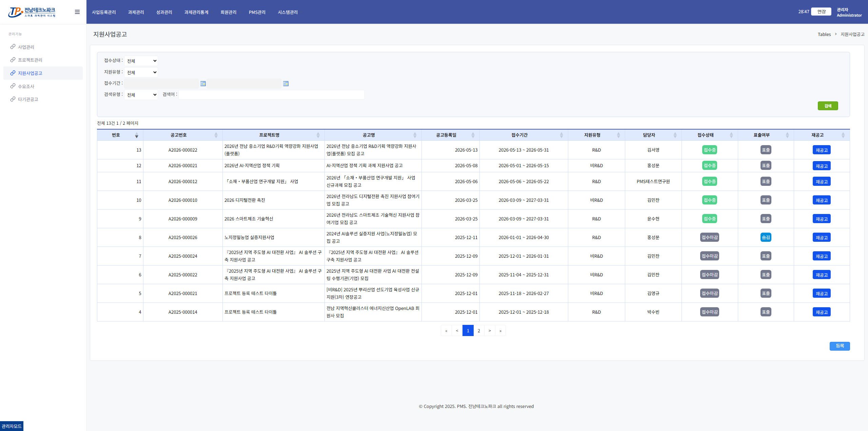Open the 지원유형 filter dropdown
868x431 pixels.
(141, 73)
